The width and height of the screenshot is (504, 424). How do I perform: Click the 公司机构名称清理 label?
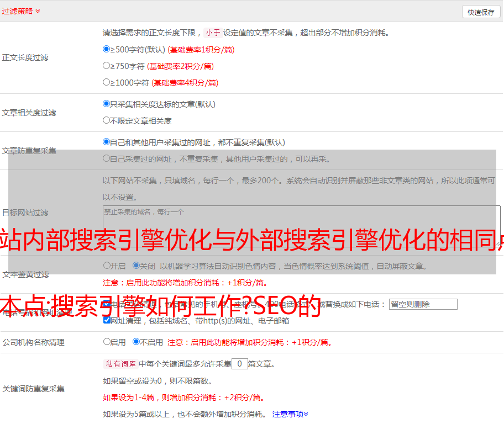(x=33, y=342)
